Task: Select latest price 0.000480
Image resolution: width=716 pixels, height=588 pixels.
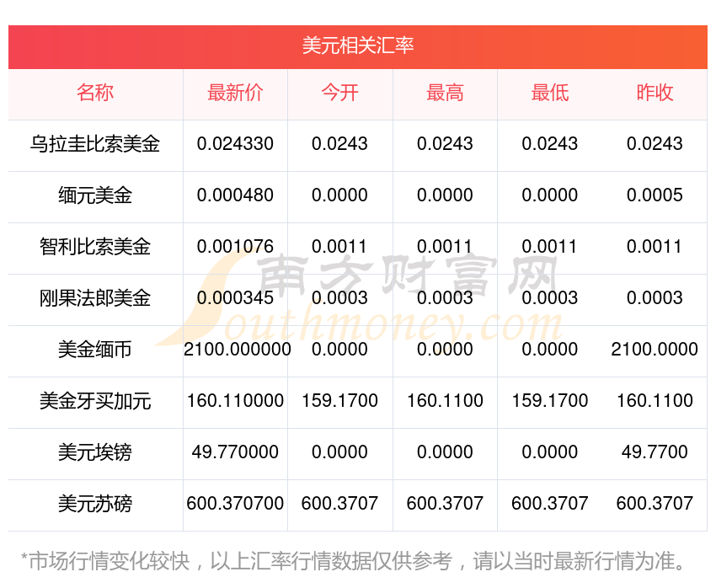Action: coord(235,195)
